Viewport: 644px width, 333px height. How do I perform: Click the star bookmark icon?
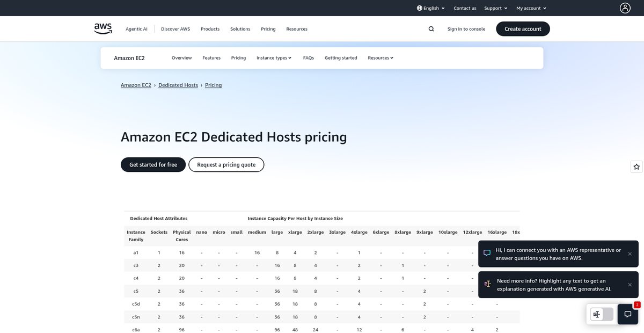pyautogui.click(x=636, y=167)
